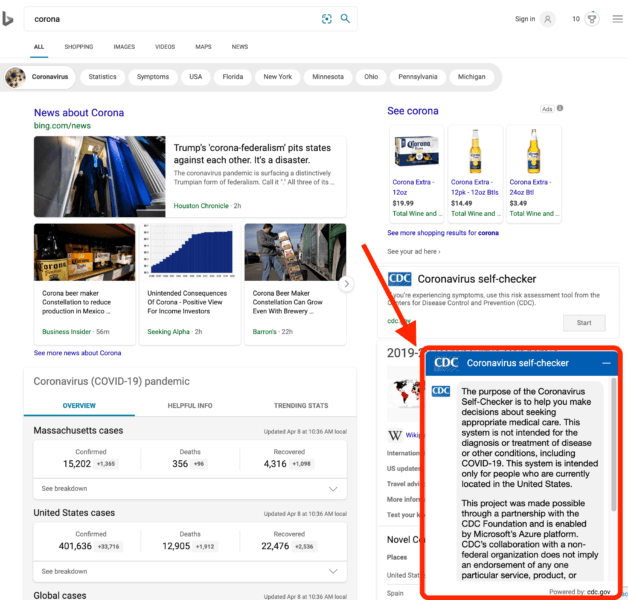Screen dimensions: 628x600
Task: Select the New York filter chip
Action: click(277, 77)
